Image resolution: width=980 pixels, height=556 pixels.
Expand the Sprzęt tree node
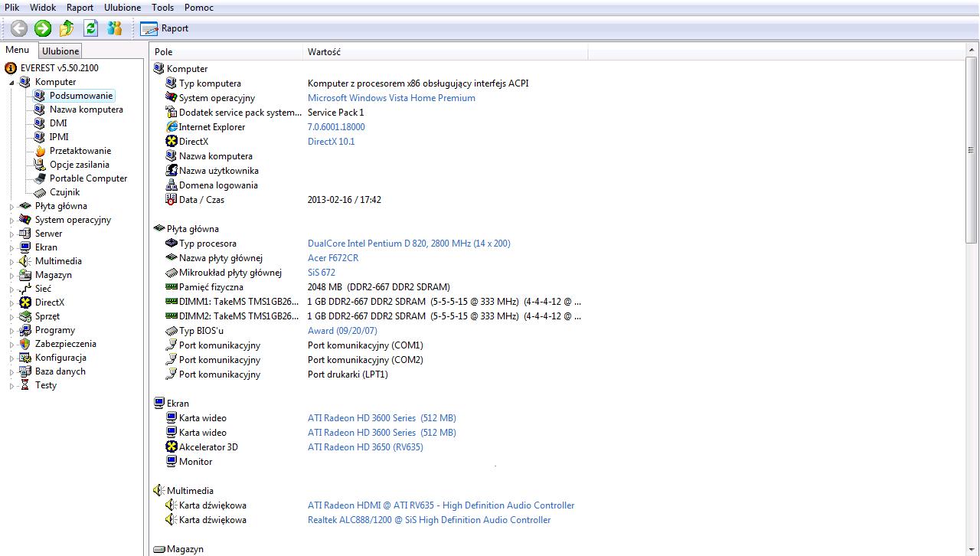tap(11, 316)
